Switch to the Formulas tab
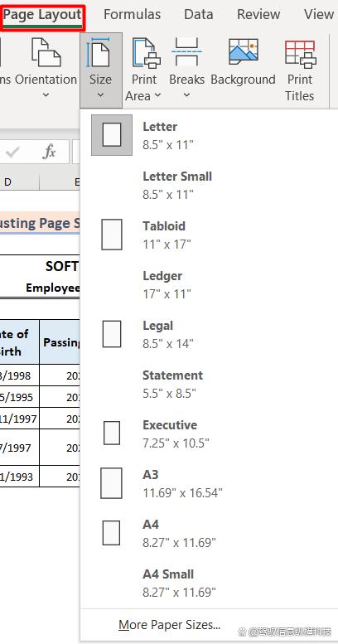Screen dimensions: 338x644 point(132,15)
